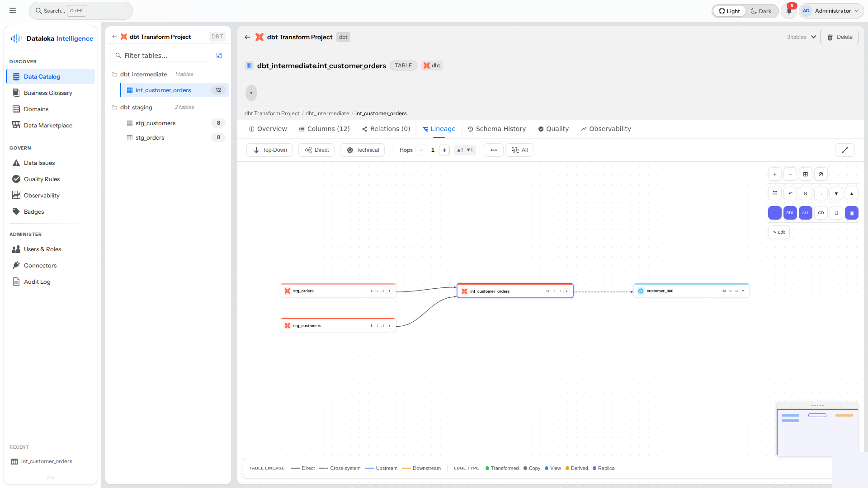
Task: Open the Audit Log
Action: pos(16,282)
